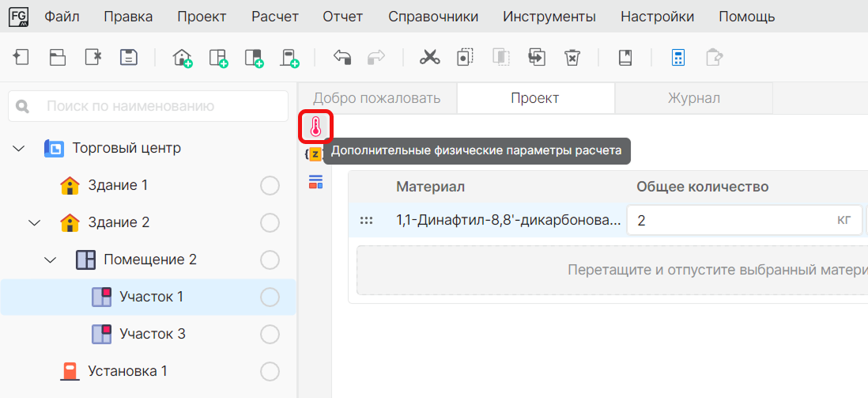The height and width of the screenshot is (398, 868).
Task: Click the Общее количество column header
Action: click(703, 187)
